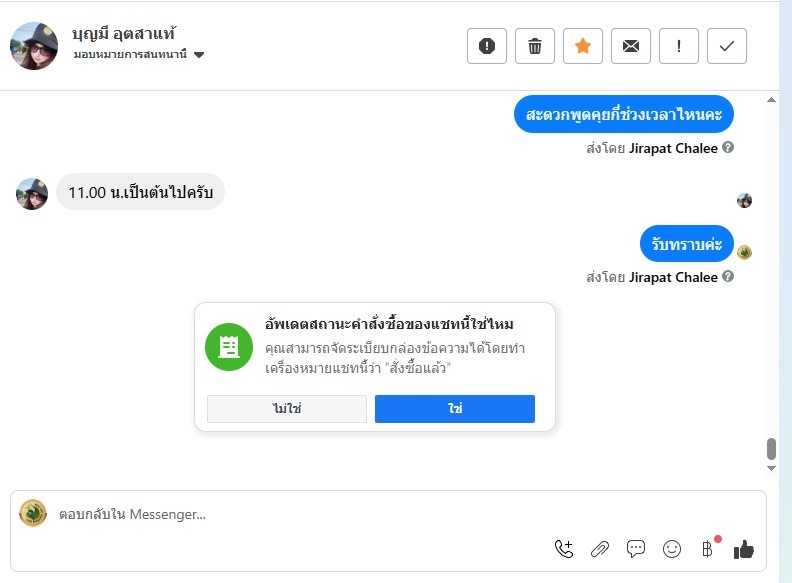Delete conversation using trash icon
This screenshot has width=792, height=583.
[535, 46]
